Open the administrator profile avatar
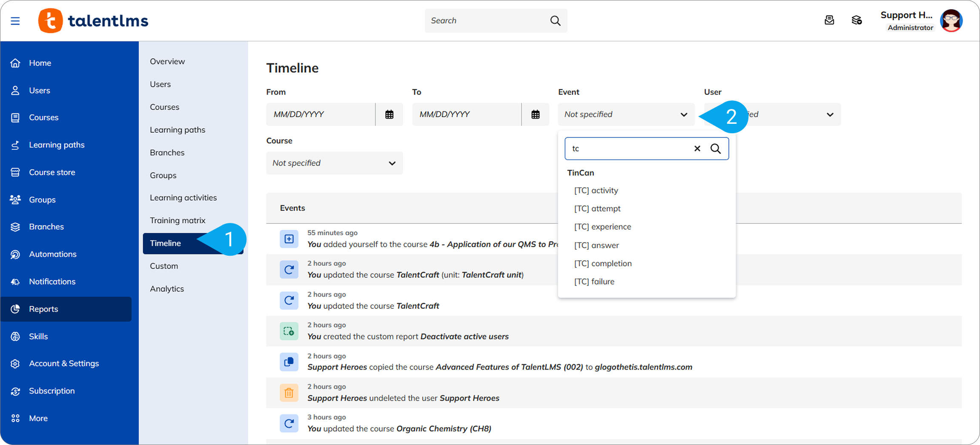The width and height of the screenshot is (980, 445). 951,20
